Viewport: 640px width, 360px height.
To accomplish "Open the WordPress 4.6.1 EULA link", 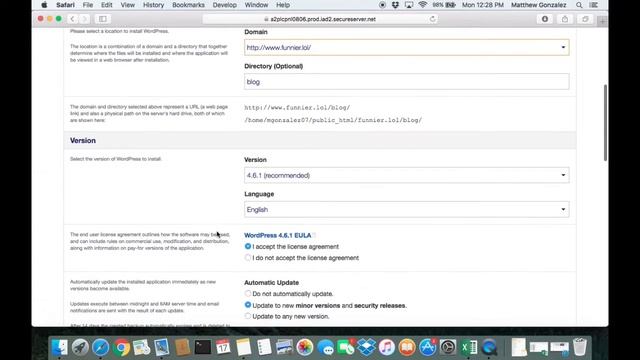I will (278, 235).
